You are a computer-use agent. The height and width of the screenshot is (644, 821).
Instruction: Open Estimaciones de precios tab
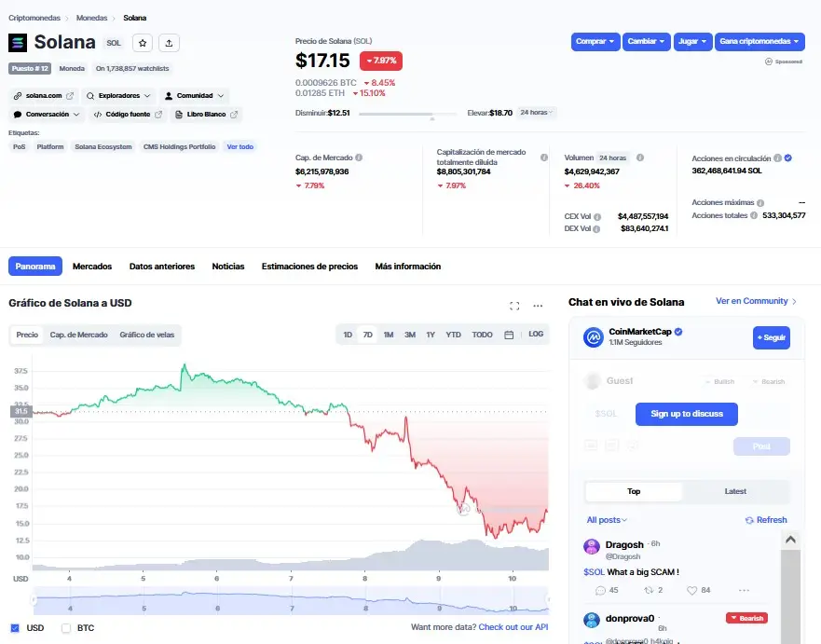tap(309, 267)
